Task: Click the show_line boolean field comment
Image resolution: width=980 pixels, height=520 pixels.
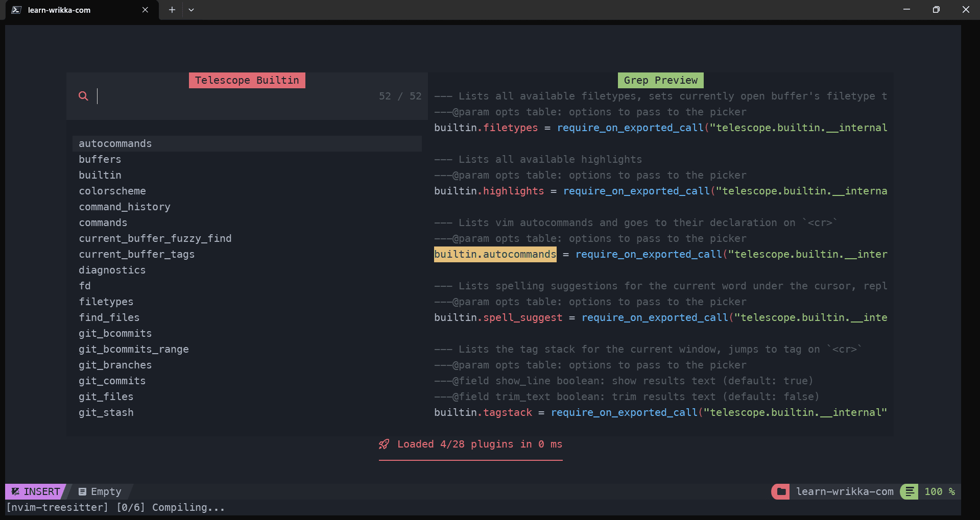Action: pos(624,381)
